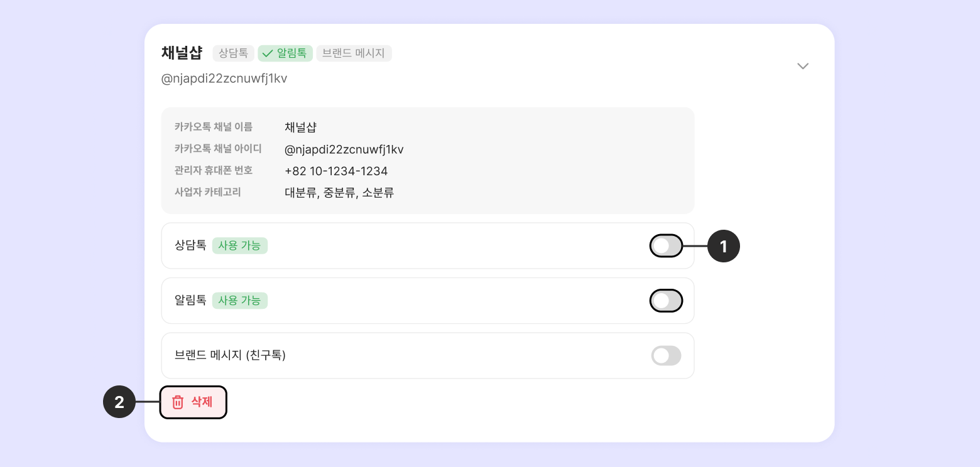Click the 사용 가능 badge beside 알림톡
Screen dimensions: 980x467
(239, 301)
